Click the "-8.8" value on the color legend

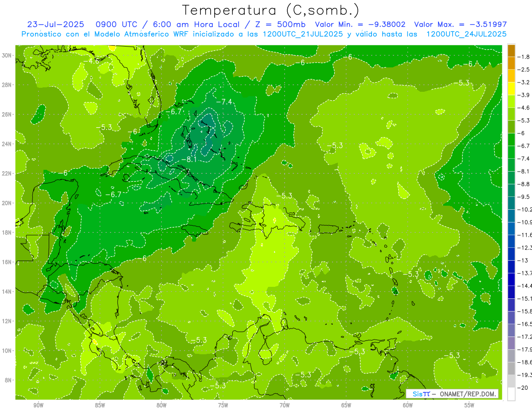tap(524, 184)
